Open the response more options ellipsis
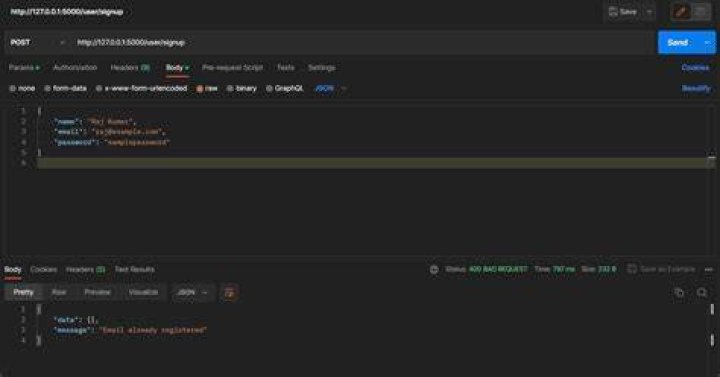 709,270
